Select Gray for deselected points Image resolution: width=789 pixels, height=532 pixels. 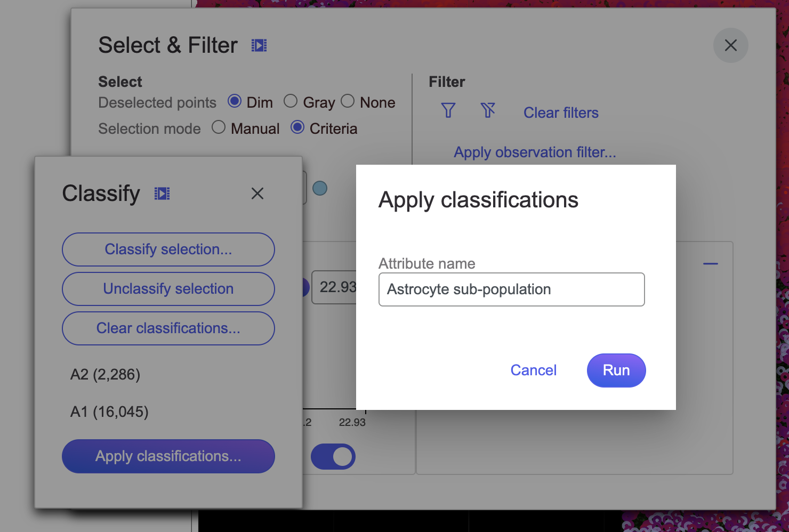pos(291,101)
